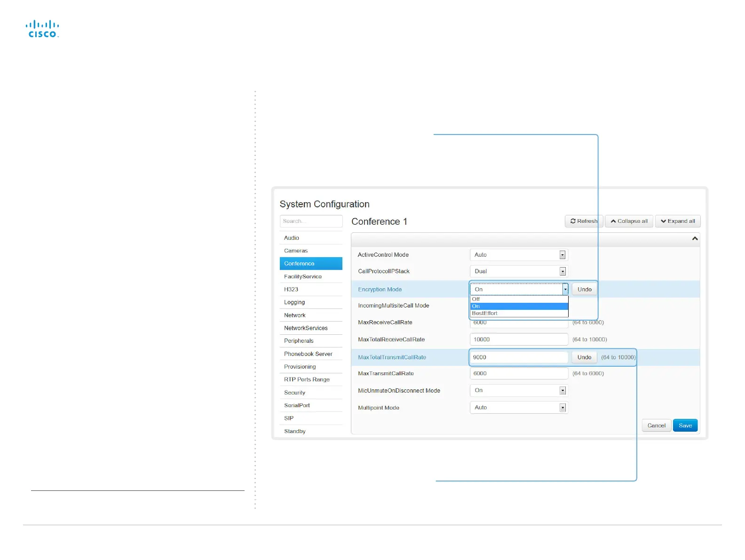
Task: Go to the Security configuration section
Action: point(294,393)
